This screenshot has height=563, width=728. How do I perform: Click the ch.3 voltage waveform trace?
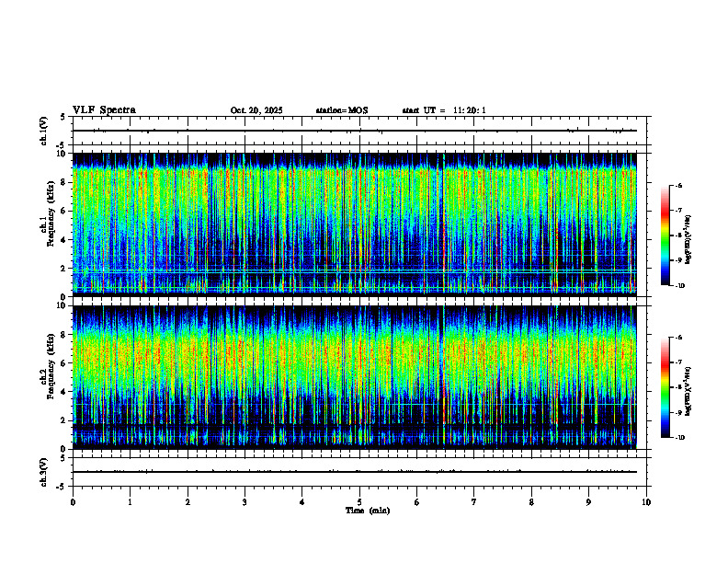click(355, 472)
